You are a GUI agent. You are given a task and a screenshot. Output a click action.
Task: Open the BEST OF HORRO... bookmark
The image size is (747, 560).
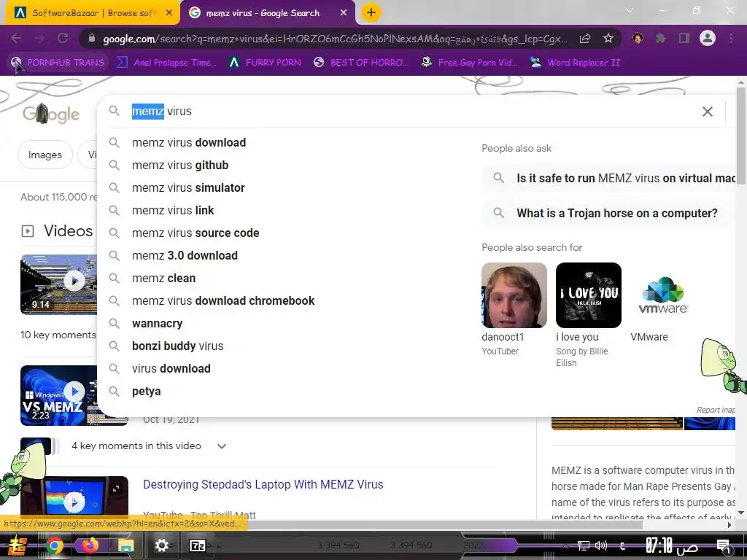click(x=361, y=63)
